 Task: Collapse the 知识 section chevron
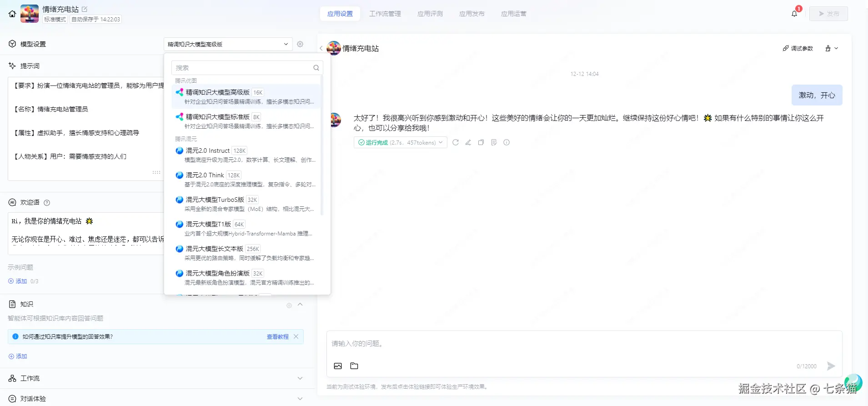(300, 304)
